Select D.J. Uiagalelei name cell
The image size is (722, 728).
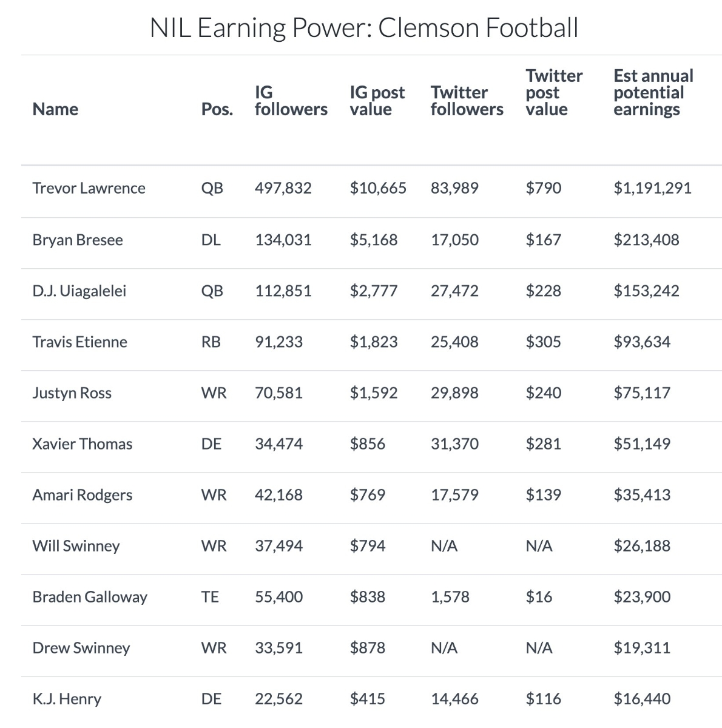point(79,291)
